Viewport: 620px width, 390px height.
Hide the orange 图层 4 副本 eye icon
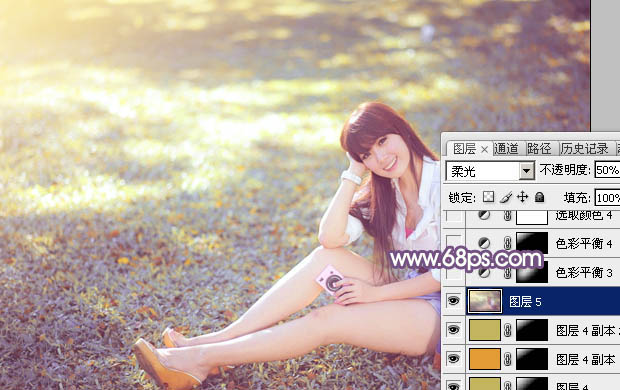[454, 358]
